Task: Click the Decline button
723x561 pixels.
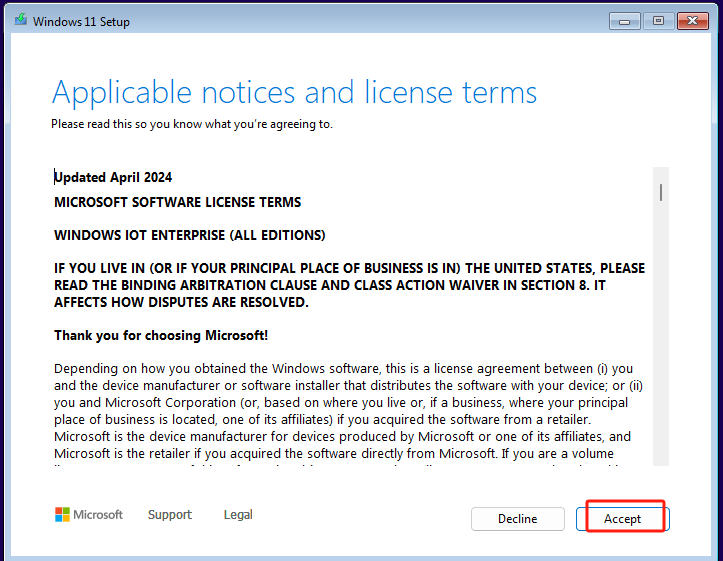Action: [517, 519]
